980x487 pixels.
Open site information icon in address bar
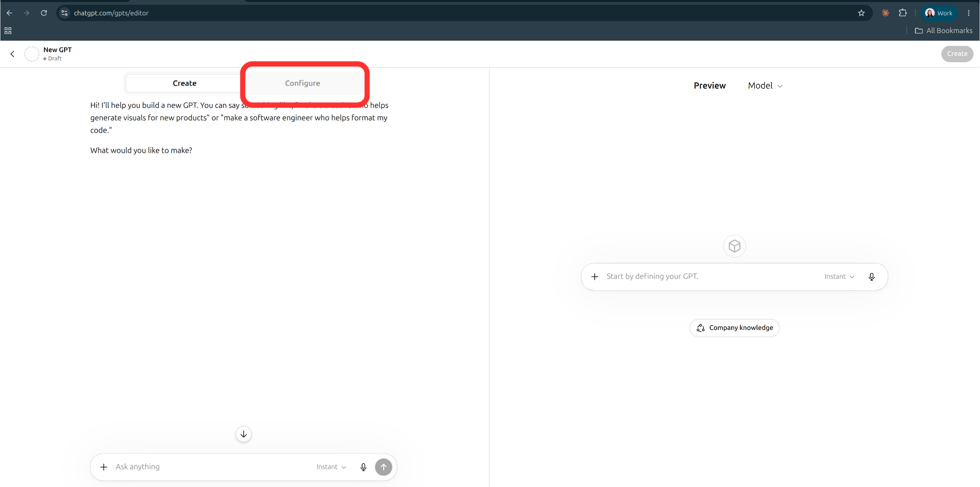[x=65, y=13]
